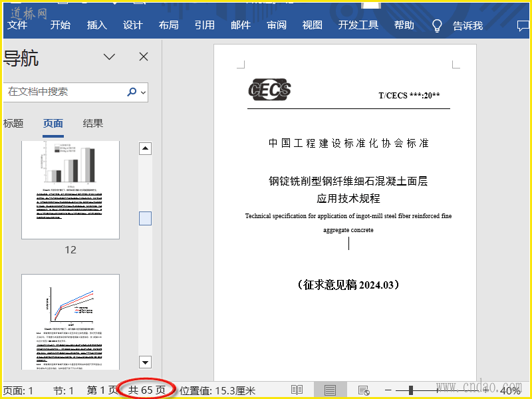The width and height of the screenshot is (532, 399).
Task: Click the text T/CECS ***:20**
Action: coord(409,95)
